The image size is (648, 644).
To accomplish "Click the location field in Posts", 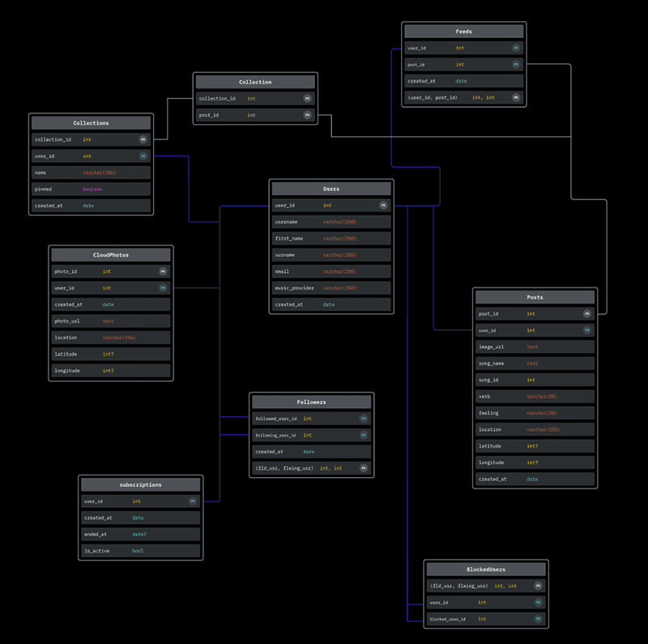I will (535, 429).
